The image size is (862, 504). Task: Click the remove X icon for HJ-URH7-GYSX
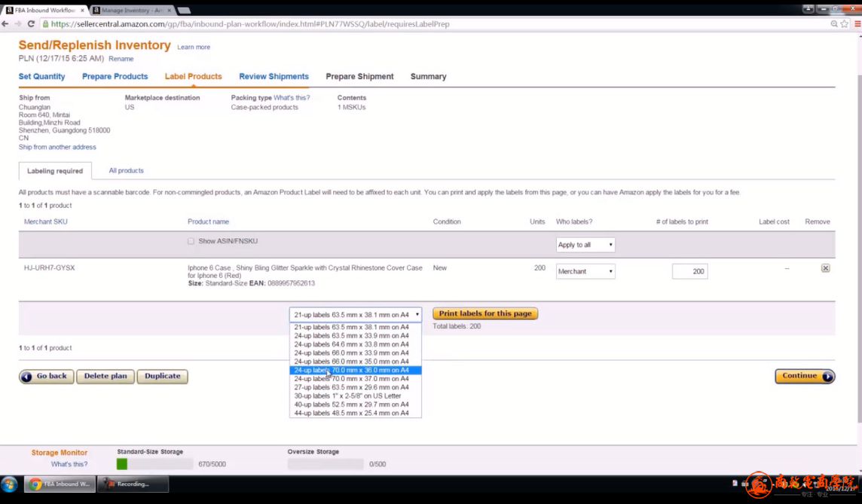825,268
